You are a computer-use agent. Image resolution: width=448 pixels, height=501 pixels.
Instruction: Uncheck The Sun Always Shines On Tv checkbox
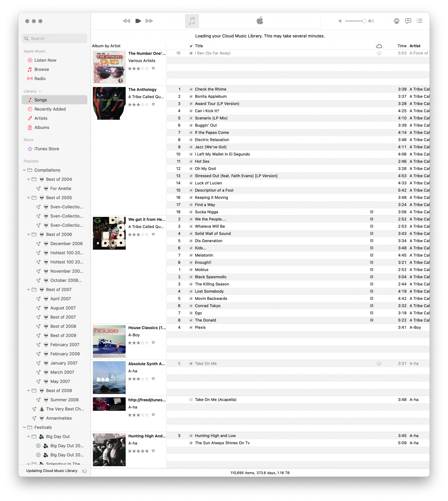point(191,443)
